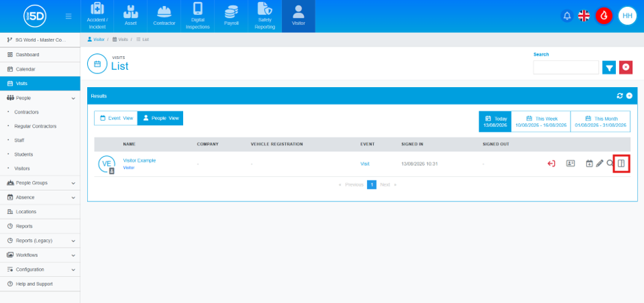644x303 pixels.
Task: Expand the Workflows section
Action: pos(40,255)
